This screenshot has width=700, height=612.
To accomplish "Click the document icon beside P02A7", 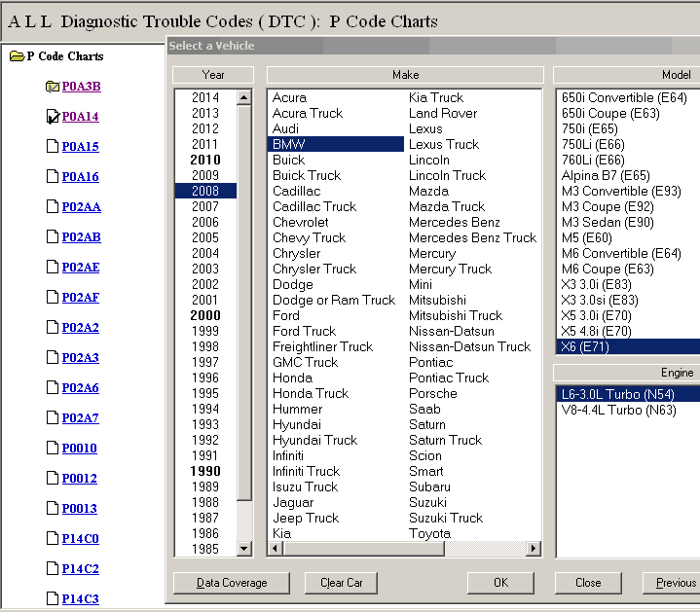I will [53, 418].
